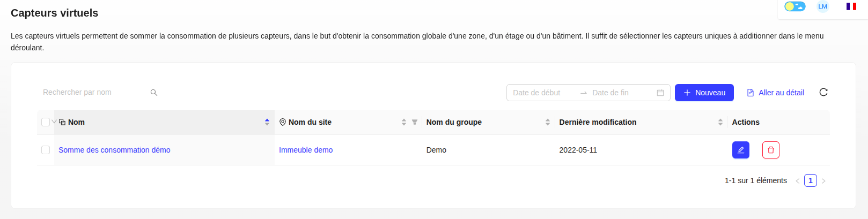Open the date range calendar icon
Viewport: 868px width, 219px height.
(x=660, y=93)
